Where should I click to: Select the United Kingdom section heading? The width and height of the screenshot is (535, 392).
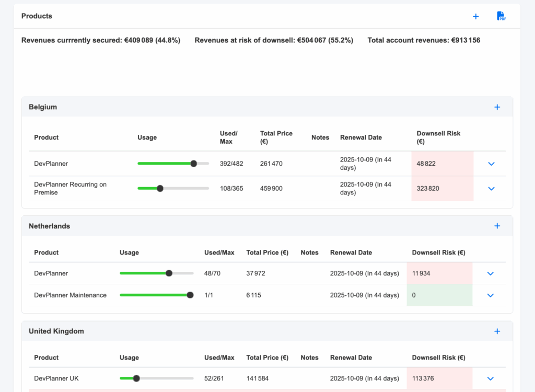(56, 331)
